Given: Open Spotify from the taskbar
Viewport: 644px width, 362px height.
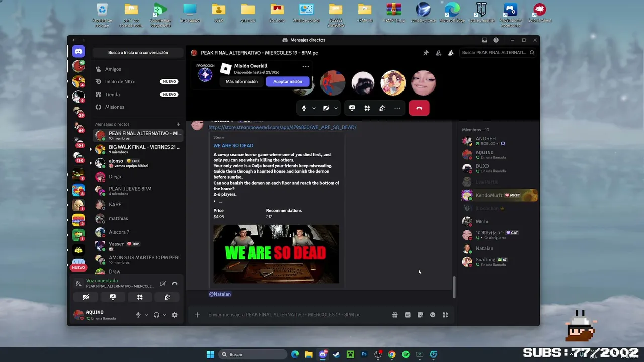Looking at the screenshot, I should [x=406, y=354].
